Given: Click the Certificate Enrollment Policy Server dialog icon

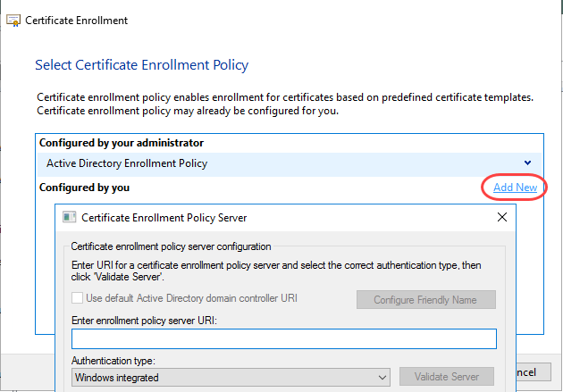Looking at the screenshot, I should point(70,217).
